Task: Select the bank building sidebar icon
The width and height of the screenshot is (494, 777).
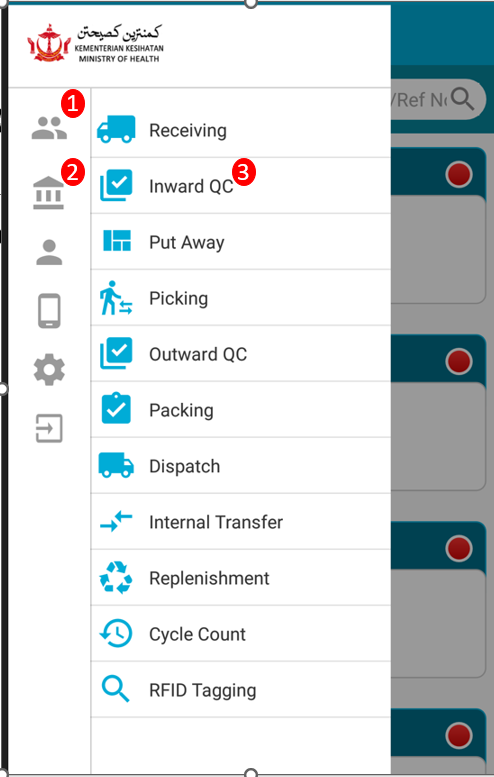Action: (x=49, y=193)
